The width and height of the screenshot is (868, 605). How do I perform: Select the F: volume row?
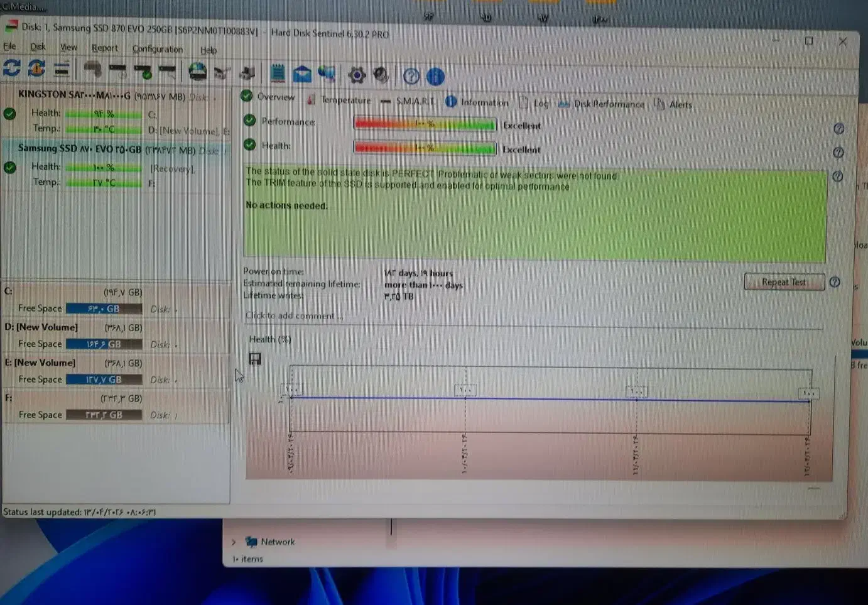coord(116,406)
